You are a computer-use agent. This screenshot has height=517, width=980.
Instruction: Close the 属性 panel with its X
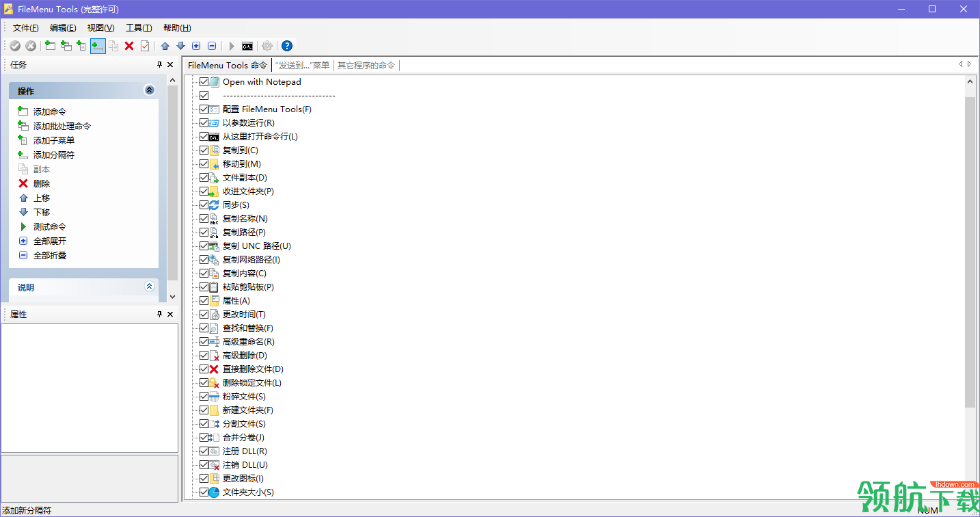tap(170, 314)
